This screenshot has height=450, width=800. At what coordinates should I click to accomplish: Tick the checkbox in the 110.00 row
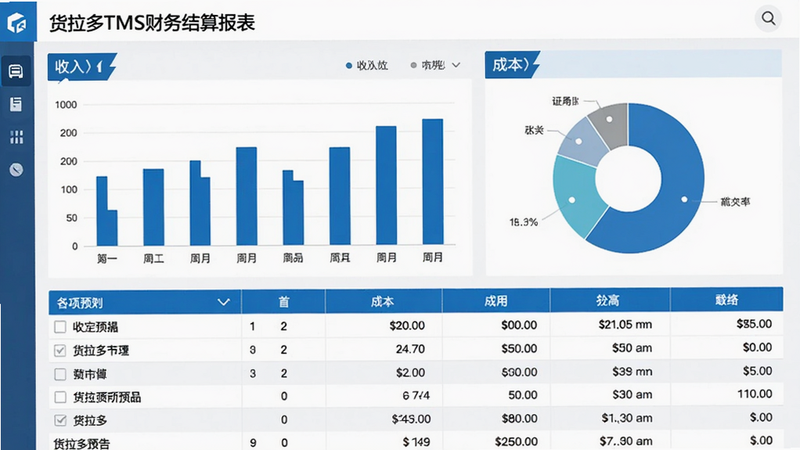pos(60,397)
